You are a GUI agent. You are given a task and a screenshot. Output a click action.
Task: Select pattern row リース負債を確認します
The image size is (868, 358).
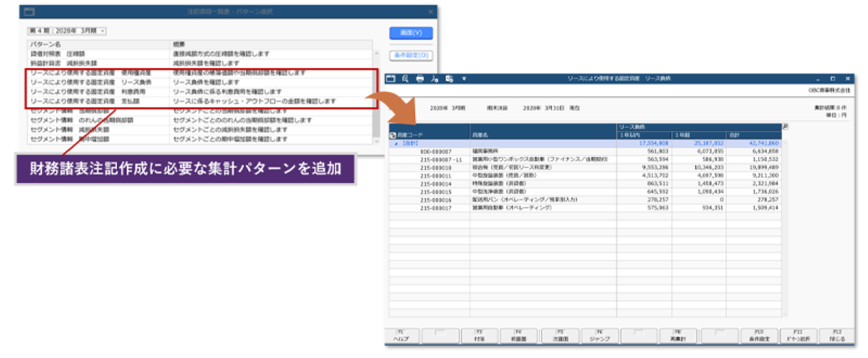pos(200,82)
